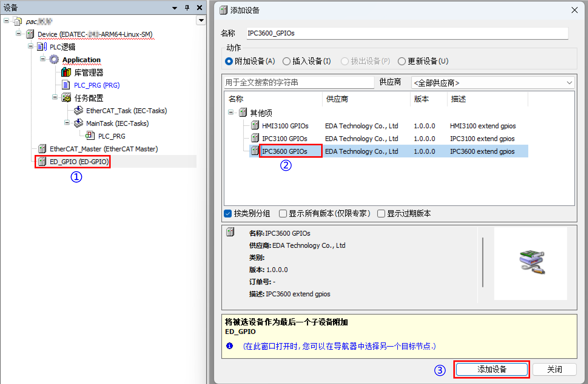Pin the 设备 panel with the pin icon
This screenshot has height=384, width=588.
[187, 8]
